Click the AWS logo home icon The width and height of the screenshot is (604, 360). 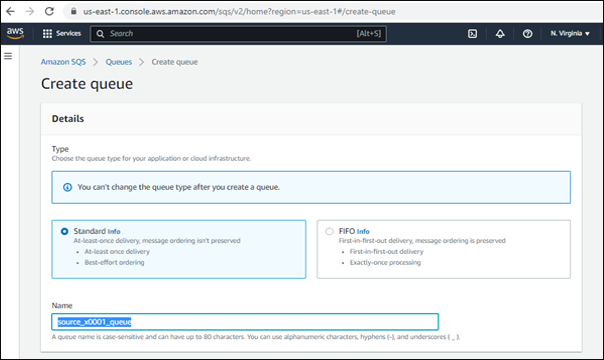click(15, 33)
